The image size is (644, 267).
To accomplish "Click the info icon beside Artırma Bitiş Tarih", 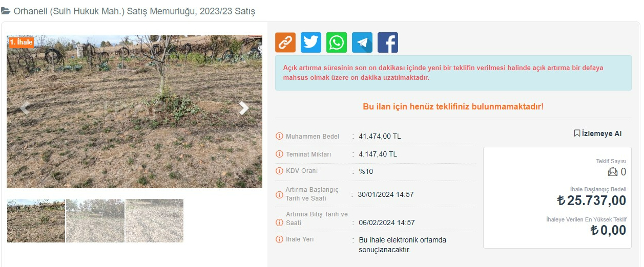I will [x=279, y=222].
